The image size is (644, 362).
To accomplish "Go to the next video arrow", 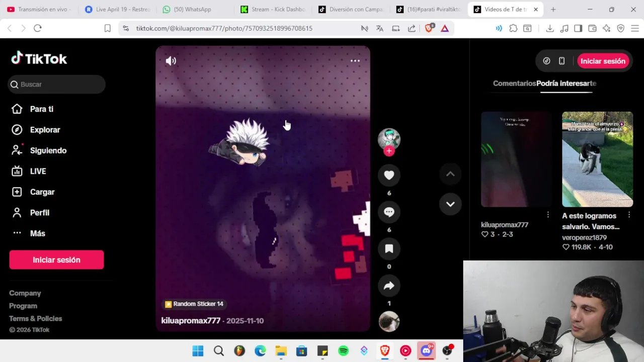I will (450, 204).
